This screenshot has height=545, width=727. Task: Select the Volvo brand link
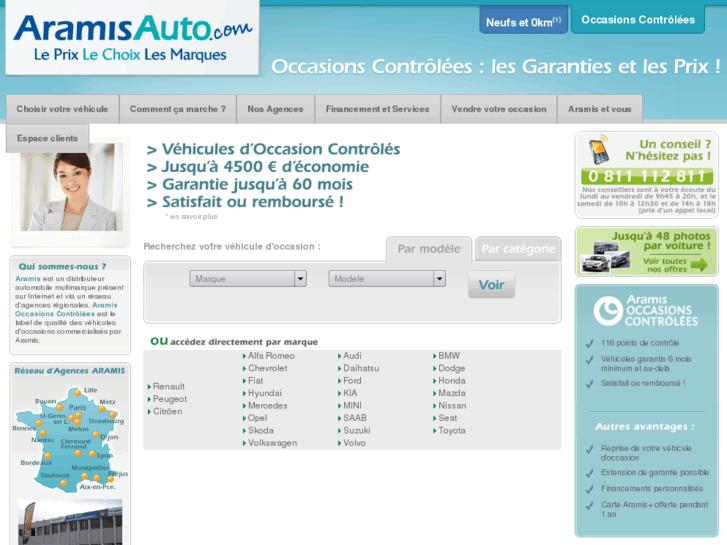(354, 443)
